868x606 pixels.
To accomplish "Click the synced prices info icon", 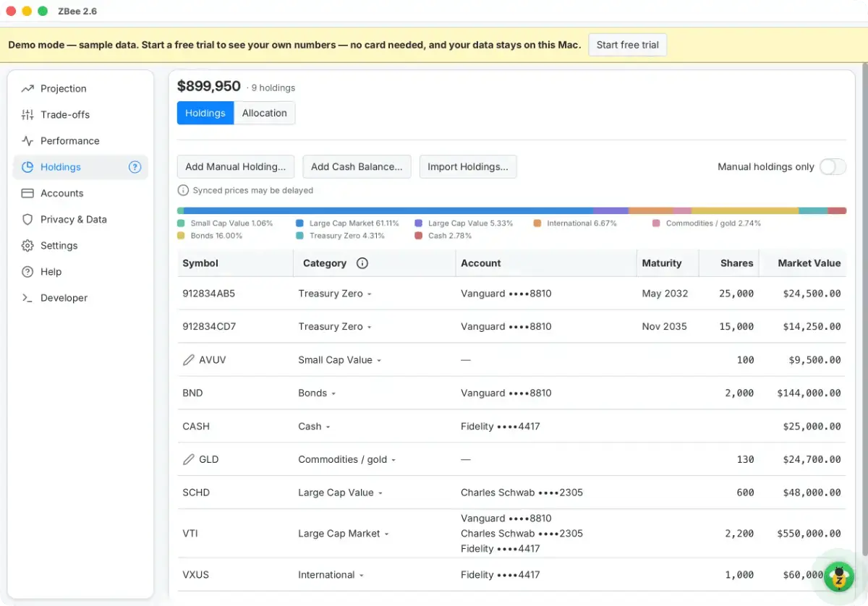I will (x=183, y=190).
